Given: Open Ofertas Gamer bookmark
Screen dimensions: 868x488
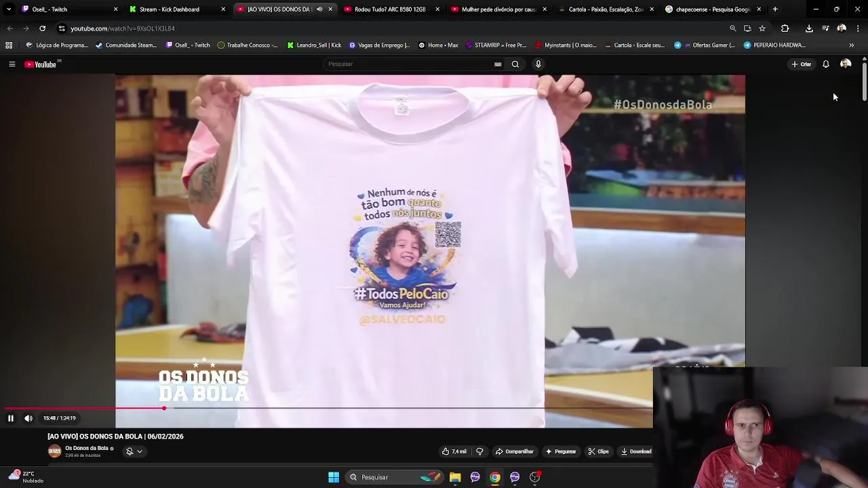Looking at the screenshot, I should tap(704, 45).
